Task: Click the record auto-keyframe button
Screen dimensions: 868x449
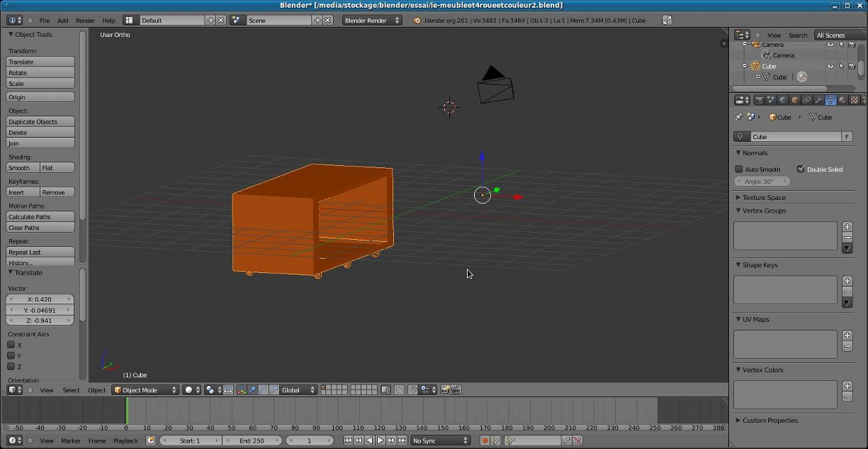Action: pos(485,440)
